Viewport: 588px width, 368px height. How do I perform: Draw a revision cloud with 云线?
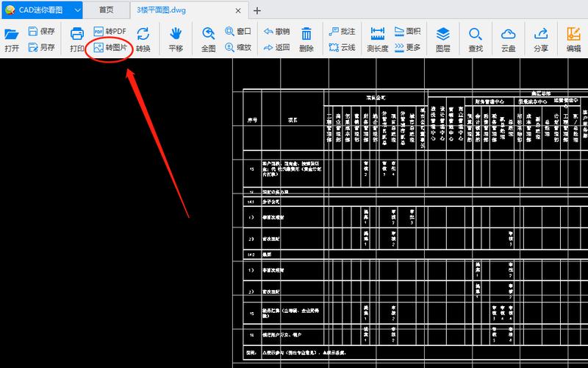pyautogui.click(x=342, y=47)
